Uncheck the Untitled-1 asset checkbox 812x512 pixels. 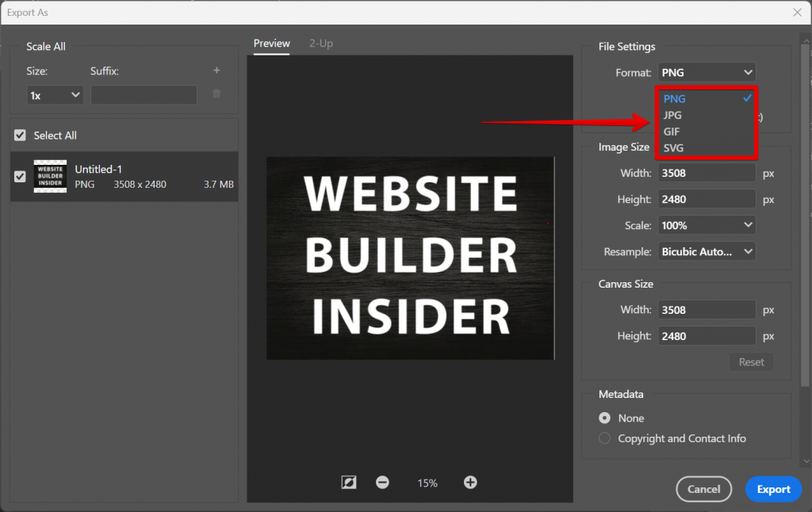[x=21, y=176]
